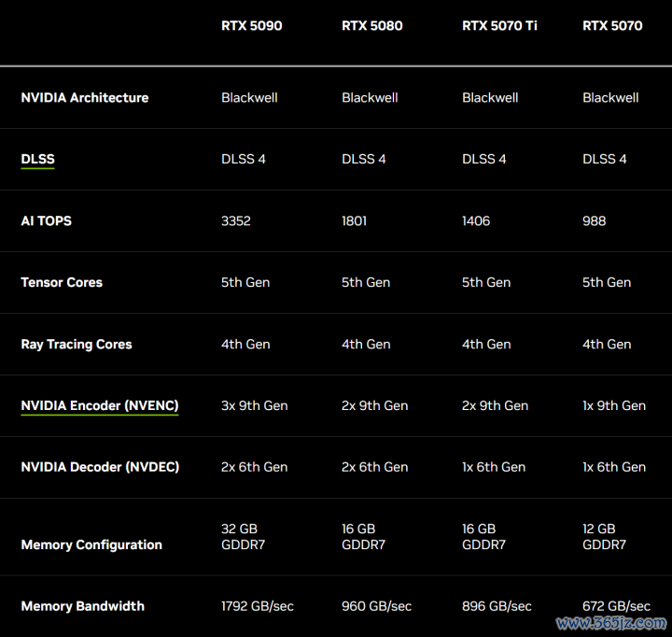Click the RTX 5080 2x 9th Gen encoder value
This screenshot has width=672, height=637.
(x=375, y=405)
